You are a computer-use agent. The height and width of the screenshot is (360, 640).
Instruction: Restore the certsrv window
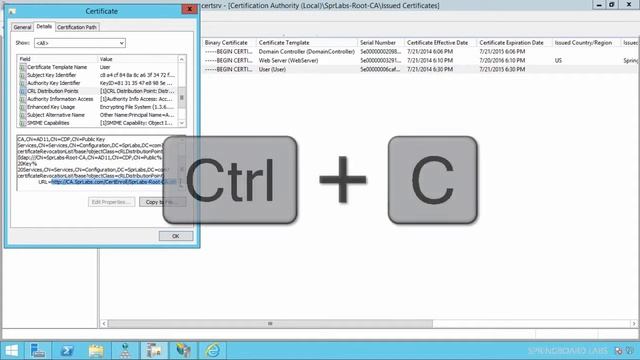click(x=611, y=5)
